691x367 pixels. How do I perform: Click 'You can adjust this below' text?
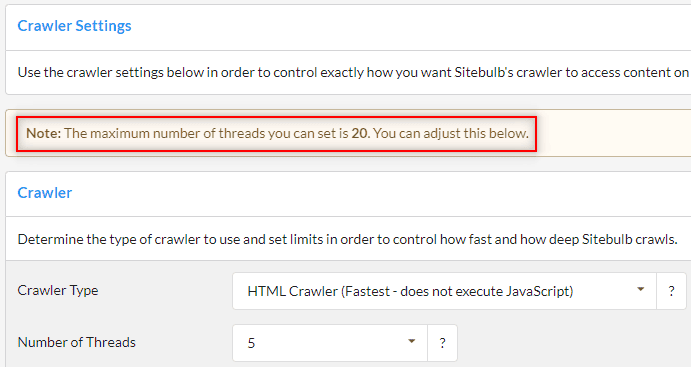coord(451,133)
